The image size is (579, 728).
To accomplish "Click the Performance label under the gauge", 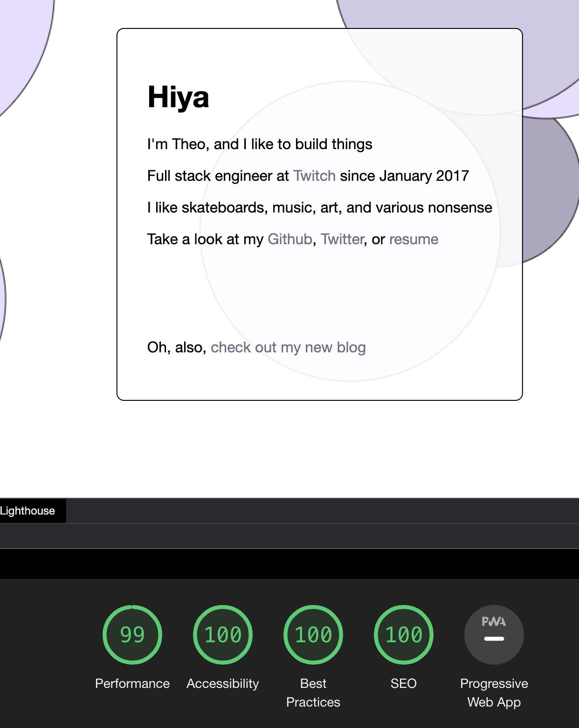I will [x=132, y=683].
